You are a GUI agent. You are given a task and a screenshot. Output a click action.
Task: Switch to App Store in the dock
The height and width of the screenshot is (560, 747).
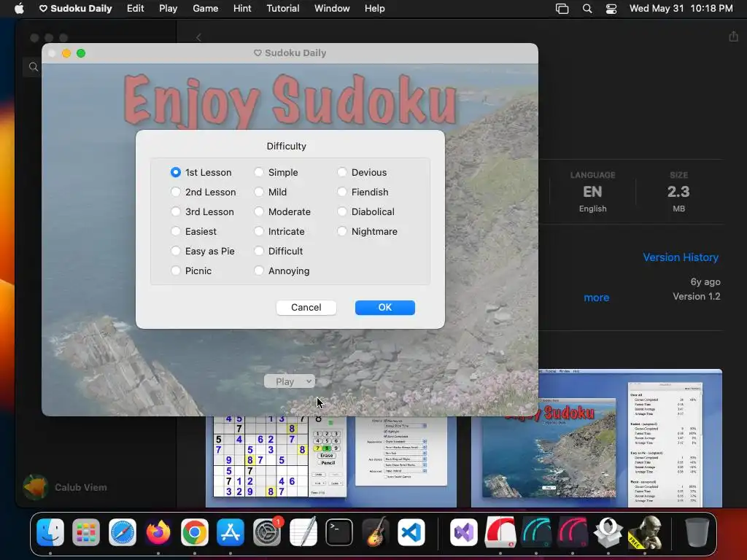[231, 532]
